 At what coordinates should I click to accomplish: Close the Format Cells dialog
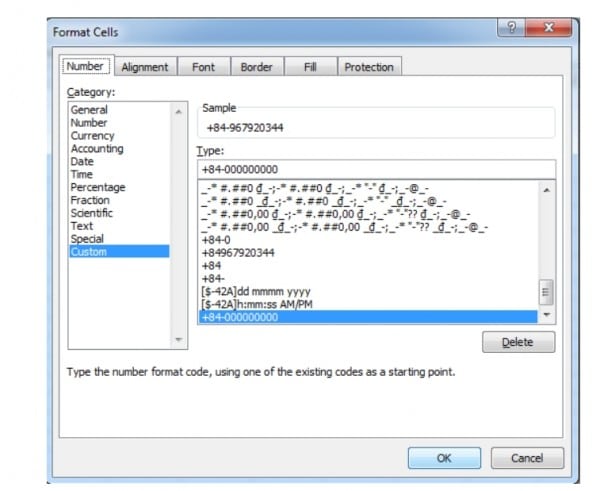pos(548,28)
